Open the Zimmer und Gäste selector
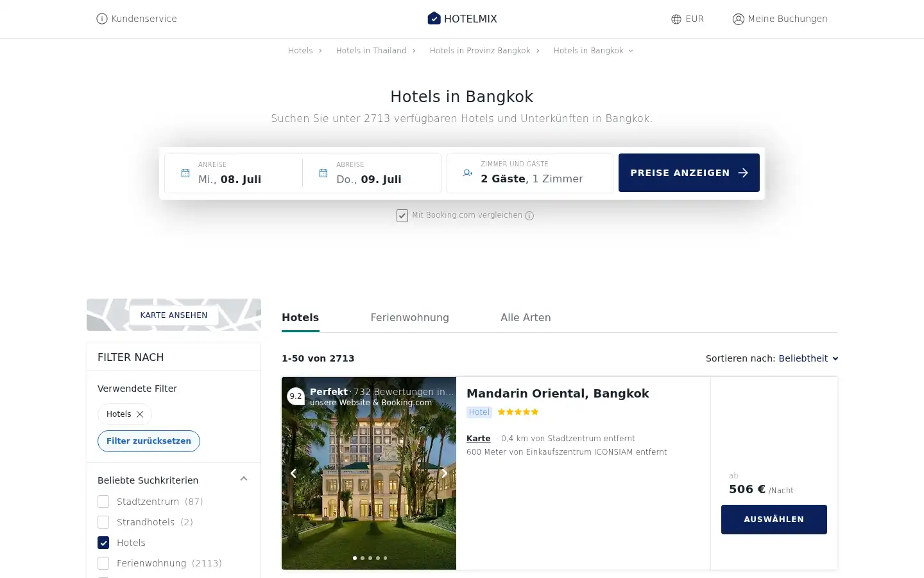 click(x=530, y=173)
